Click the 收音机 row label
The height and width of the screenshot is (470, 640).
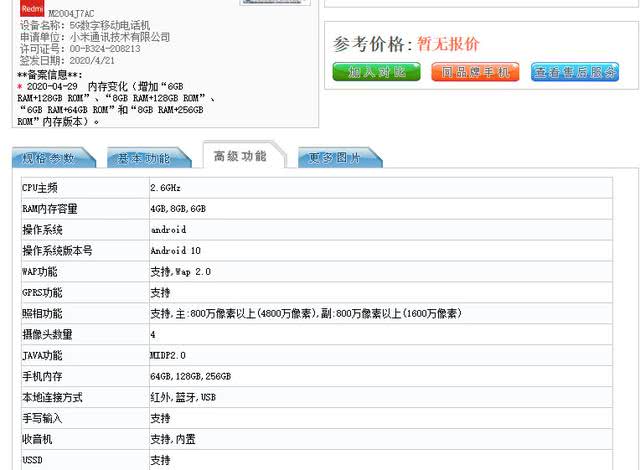click(37, 439)
